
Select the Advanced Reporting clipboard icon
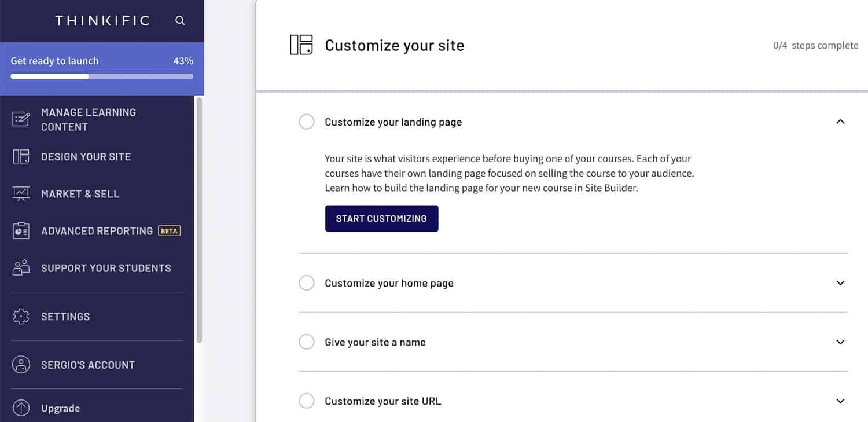coord(21,230)
